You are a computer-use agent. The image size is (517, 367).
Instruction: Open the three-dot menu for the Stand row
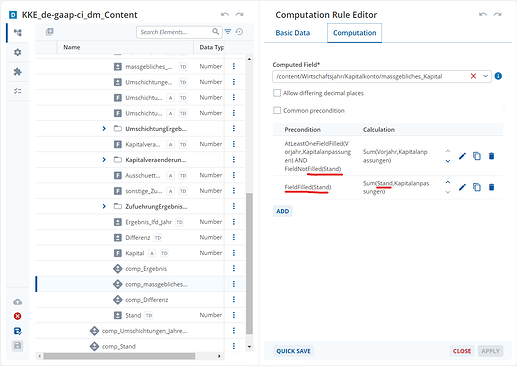[234, 315]
